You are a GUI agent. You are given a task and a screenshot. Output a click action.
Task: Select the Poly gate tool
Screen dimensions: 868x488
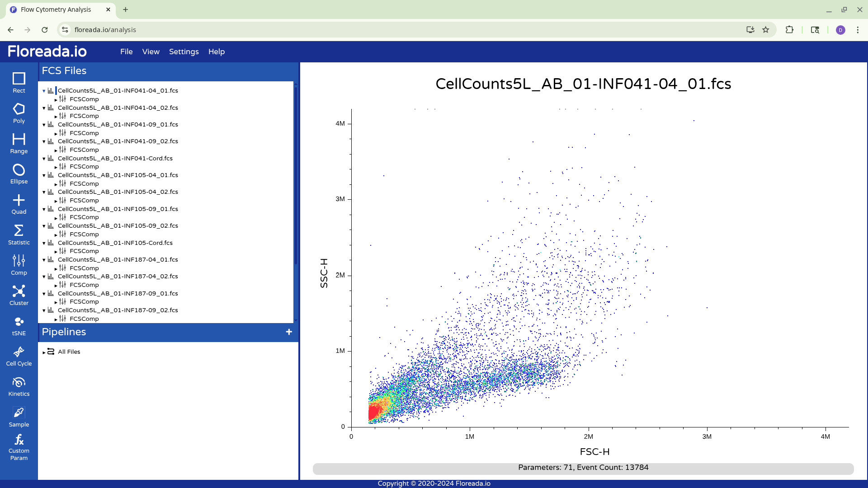coord(19,113)
